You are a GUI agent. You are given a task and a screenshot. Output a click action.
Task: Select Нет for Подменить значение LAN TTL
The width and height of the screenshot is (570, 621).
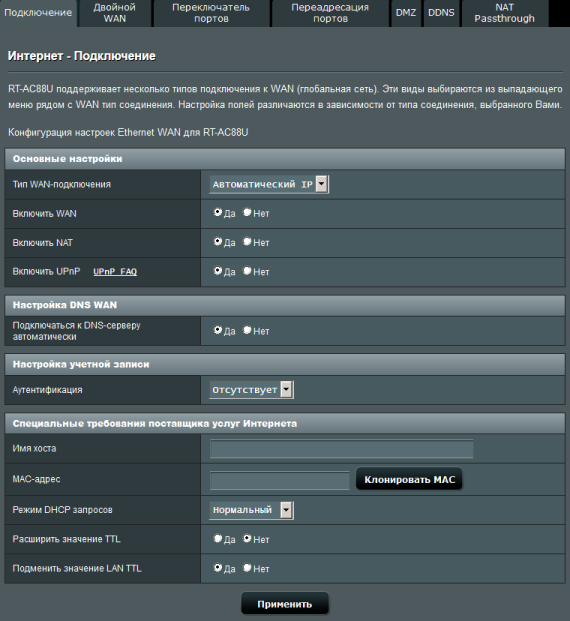click(247, 568)
